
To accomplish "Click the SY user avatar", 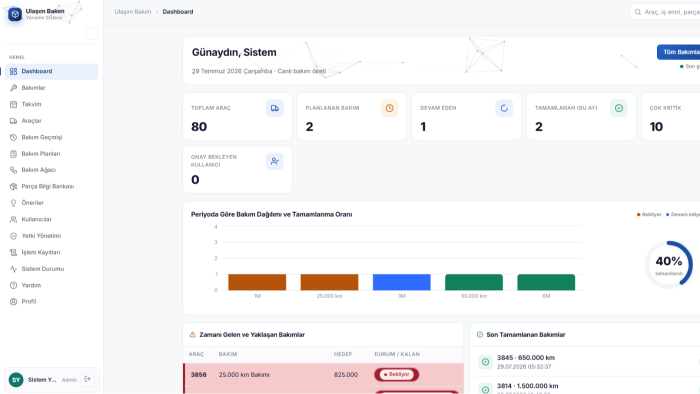I will (x=16, y=380).
